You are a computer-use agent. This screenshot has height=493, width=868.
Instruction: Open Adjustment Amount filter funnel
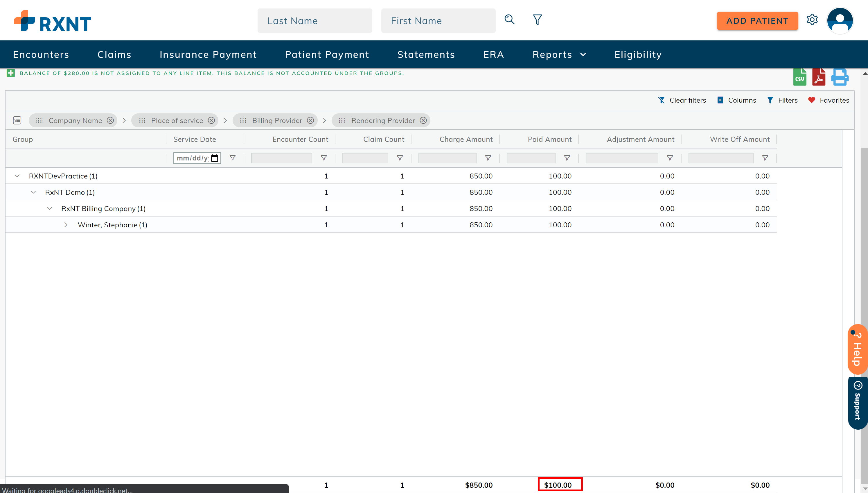pyautogui.click(x=670, y=158)
